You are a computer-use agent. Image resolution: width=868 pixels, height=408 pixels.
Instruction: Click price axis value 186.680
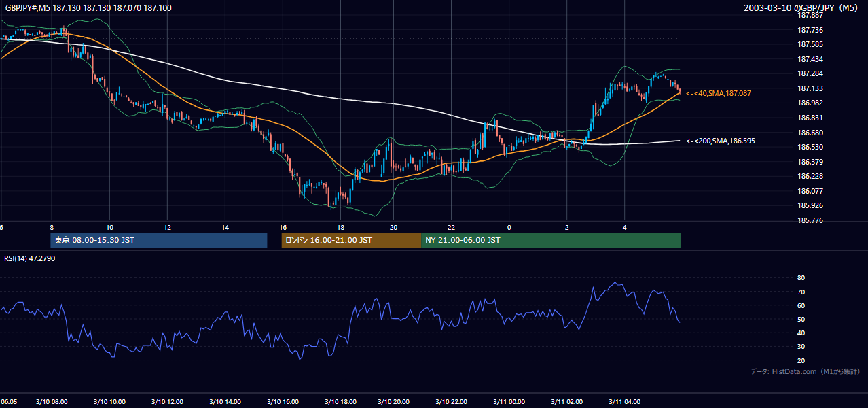pos(810,133)
